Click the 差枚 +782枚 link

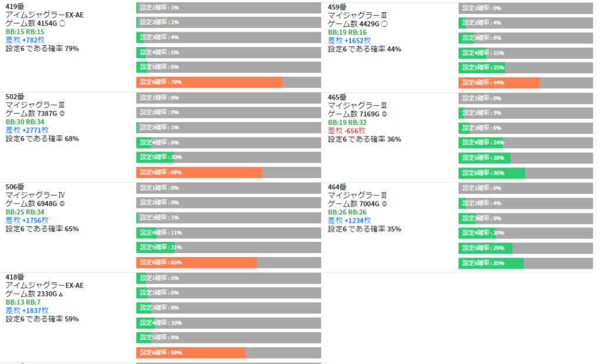(x=25, y=40)
